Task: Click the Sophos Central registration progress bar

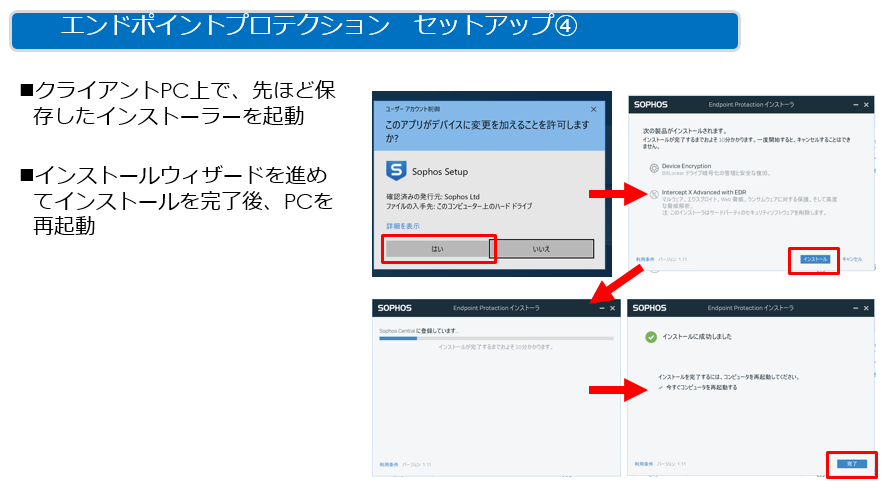Action: pos(496,338)
